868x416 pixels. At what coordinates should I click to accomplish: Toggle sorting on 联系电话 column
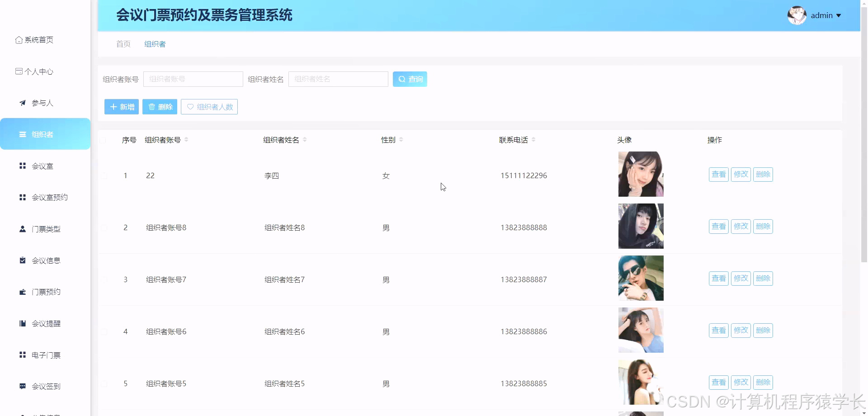point(533,140)
